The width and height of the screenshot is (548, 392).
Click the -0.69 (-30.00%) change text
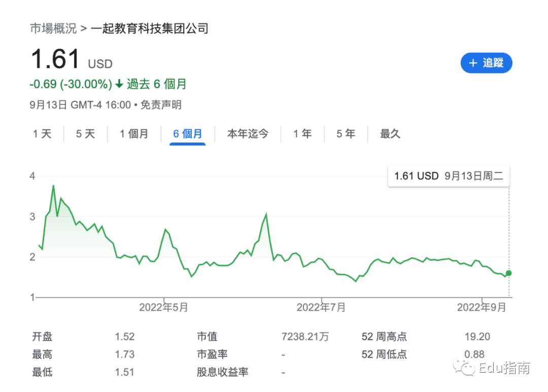pos(71,84)
